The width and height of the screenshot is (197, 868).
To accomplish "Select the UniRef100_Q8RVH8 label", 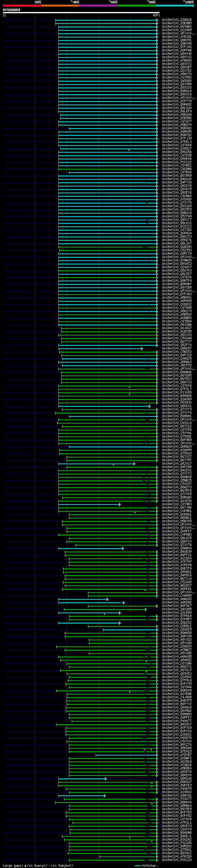I will [x=177, y=43].
